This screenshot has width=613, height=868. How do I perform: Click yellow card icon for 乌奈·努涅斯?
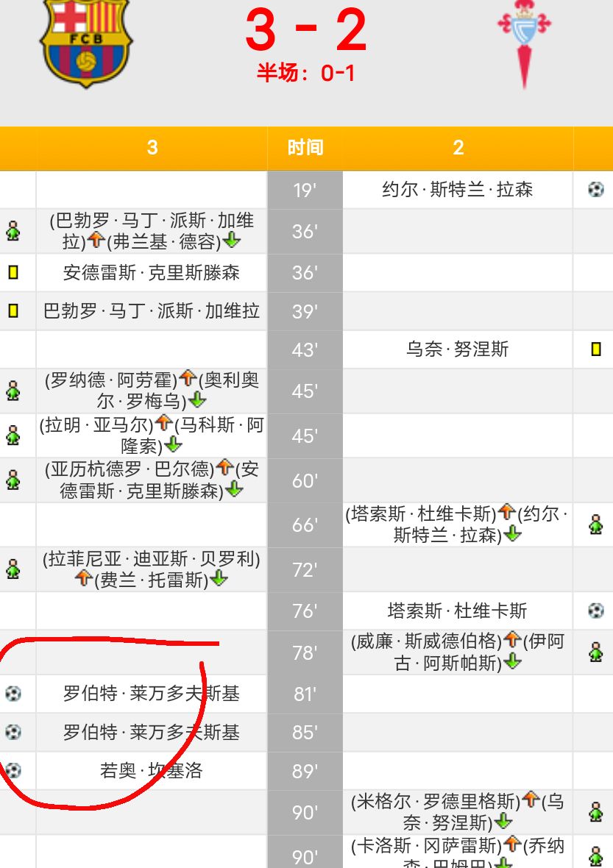[595, 349]
